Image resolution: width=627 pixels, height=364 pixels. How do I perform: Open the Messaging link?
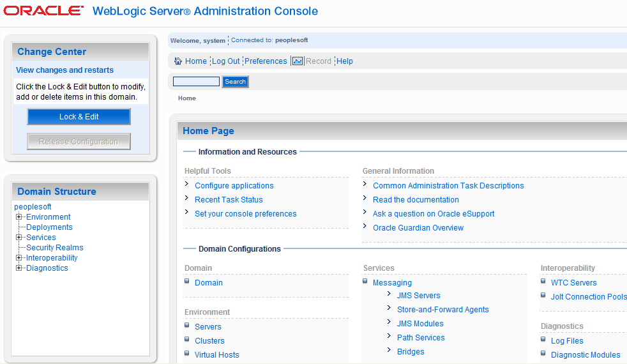(x=392, y=283)
